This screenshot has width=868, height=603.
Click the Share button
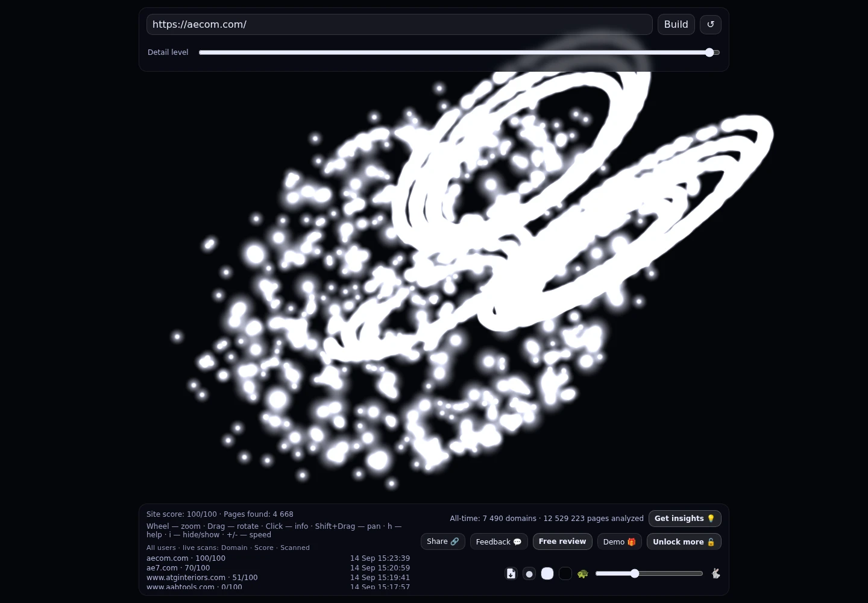point(443,541)
